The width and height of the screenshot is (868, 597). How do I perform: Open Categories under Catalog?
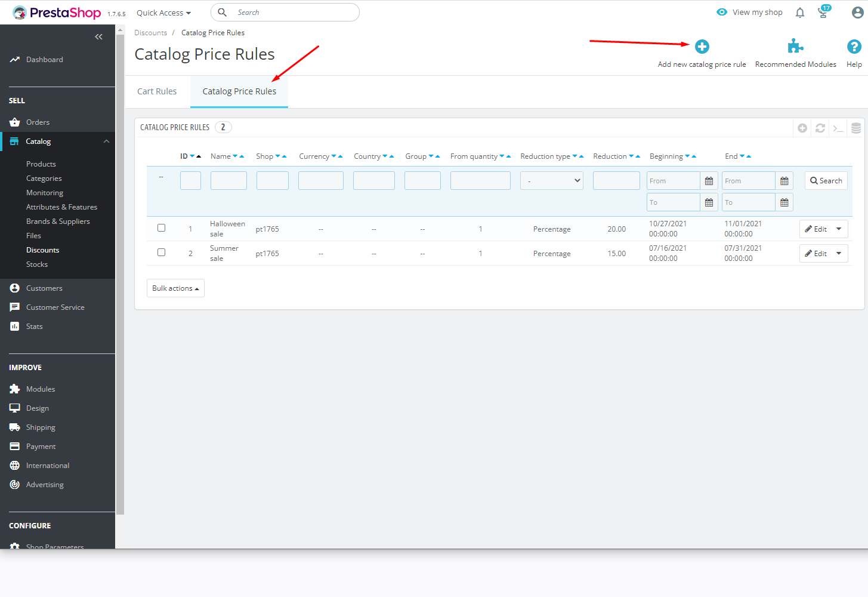pyautogui.click(x=44, y=179)
